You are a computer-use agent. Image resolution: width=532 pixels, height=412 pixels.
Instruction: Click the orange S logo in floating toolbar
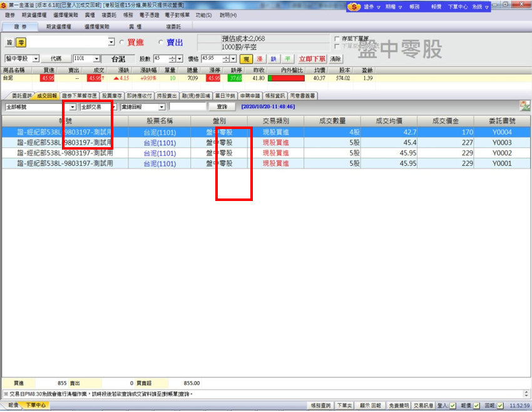click(355, 6)
